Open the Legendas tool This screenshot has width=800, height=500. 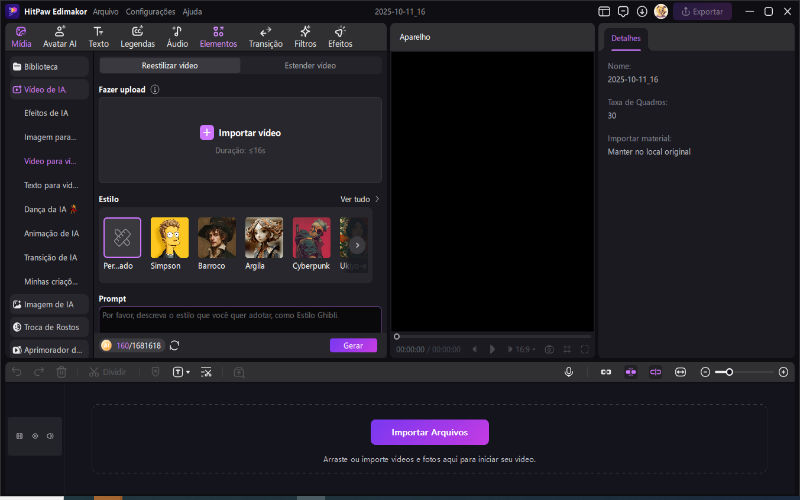(x=137, y=37)
